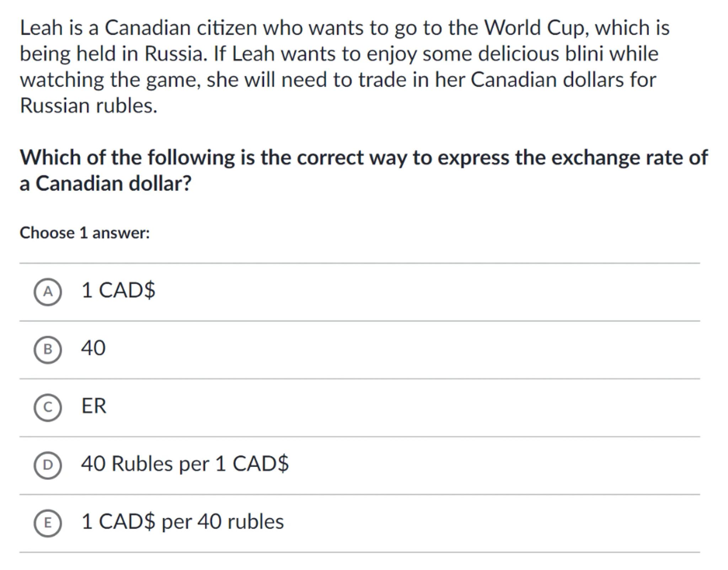Image resolution: width=728 pixels, height=570 pixels.
Task: Click the '1 CAD$ per 40 rubles' text
Action: pyautogui.click(x=182, y=522)
